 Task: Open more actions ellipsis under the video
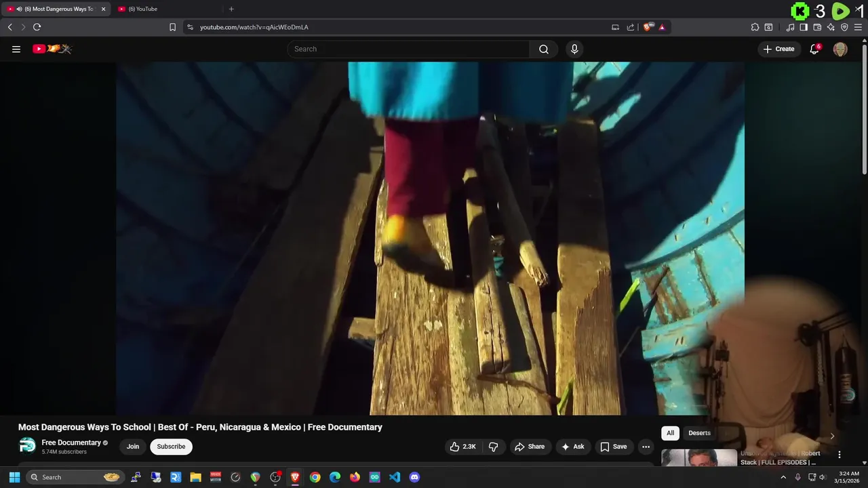point(646,447)
